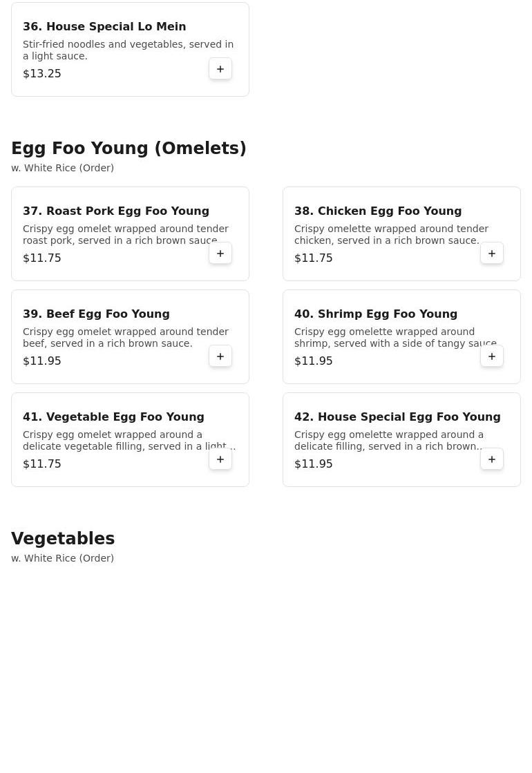Click the $13.25 price on Lo Mein card
The width and height of the screenshot is (532, 773).
tap(42, 74)
